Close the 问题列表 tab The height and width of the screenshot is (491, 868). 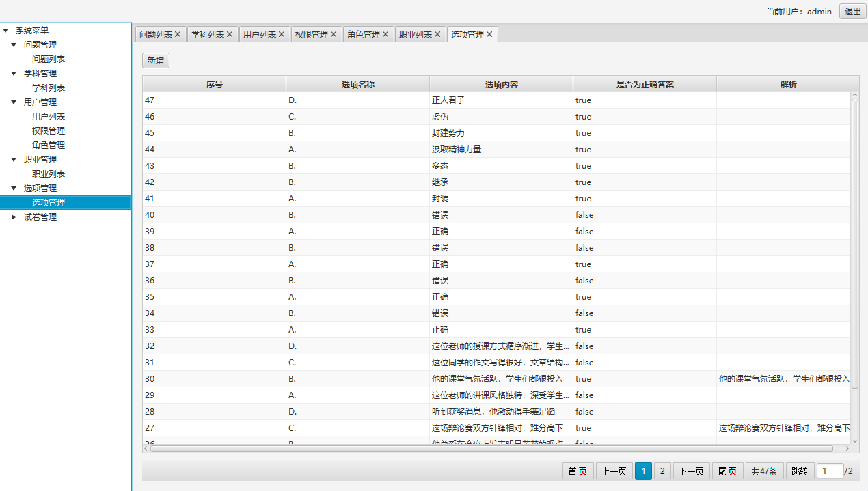tap(178, 34)
